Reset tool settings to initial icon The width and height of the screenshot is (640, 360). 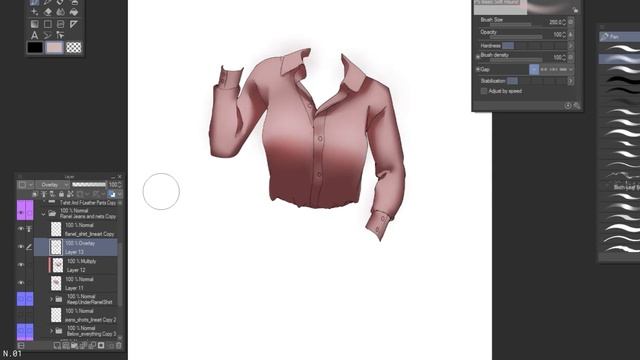[568, 106]
